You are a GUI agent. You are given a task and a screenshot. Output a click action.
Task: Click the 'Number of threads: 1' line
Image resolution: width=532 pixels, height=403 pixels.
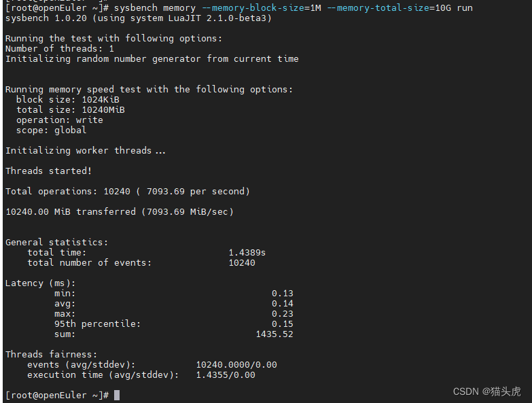coord(60,49)
